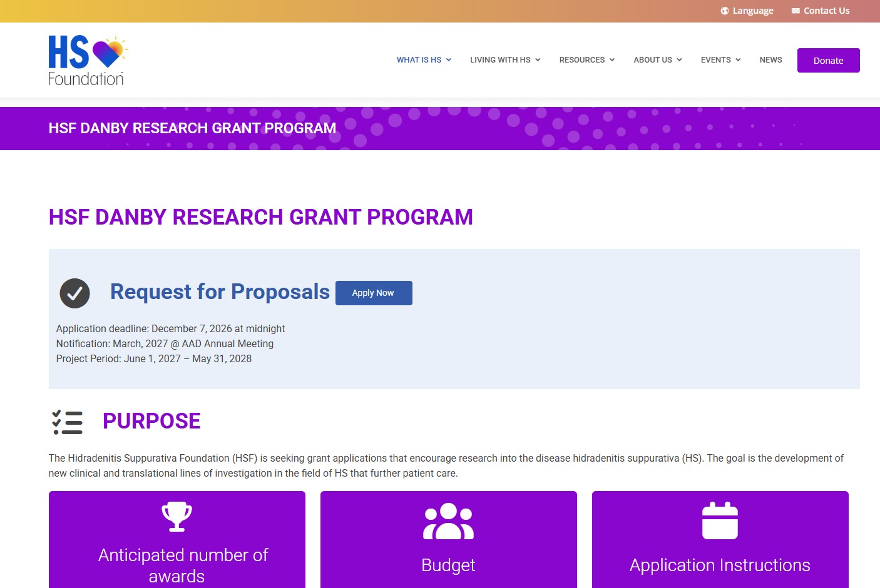Open the EVENTS menu item
880x588 pixels.
tap(716, 60)
